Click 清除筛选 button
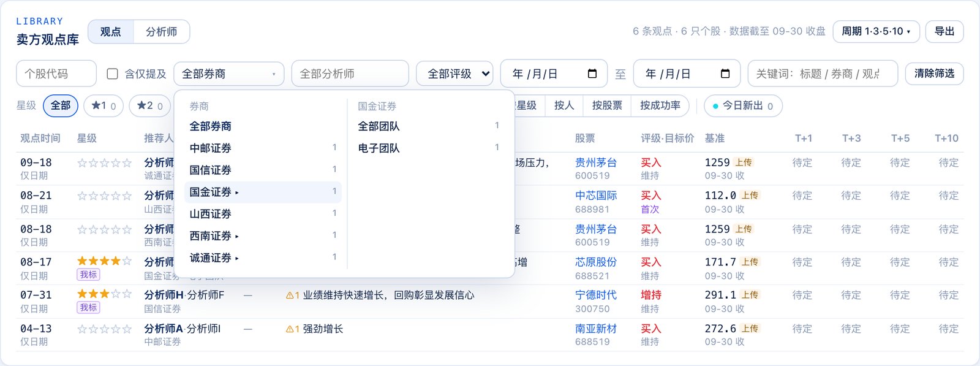The image size is (980, 366). [934, 74]
